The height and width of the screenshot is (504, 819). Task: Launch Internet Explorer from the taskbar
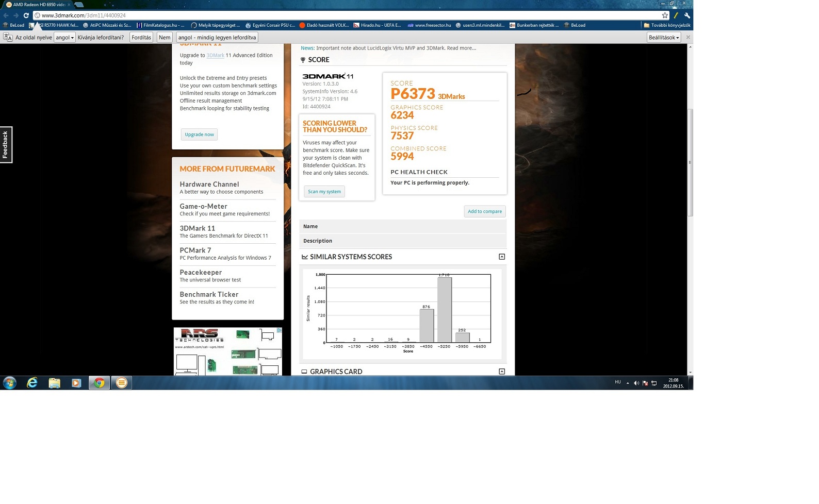point(32,383)
